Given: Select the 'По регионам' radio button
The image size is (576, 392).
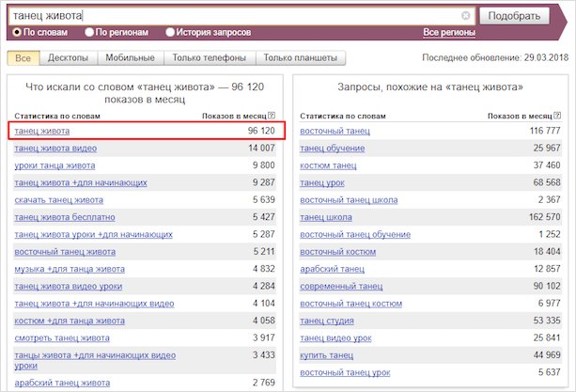Looking at the screenshot, I should [89, 32].
